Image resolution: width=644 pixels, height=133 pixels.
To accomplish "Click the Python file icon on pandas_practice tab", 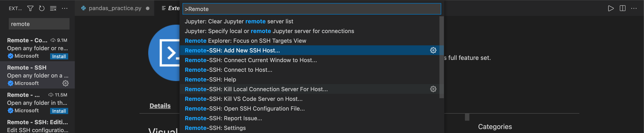I will [x=84, y=8].
